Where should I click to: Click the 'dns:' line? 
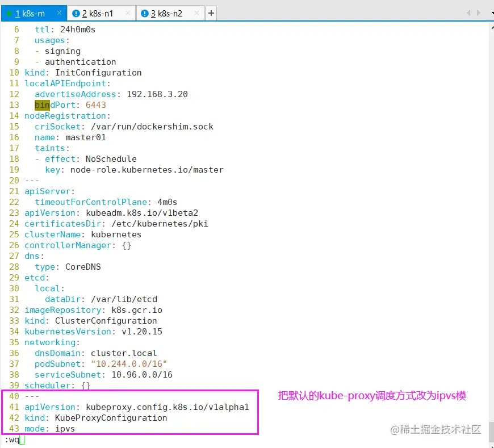click(34, 256)
